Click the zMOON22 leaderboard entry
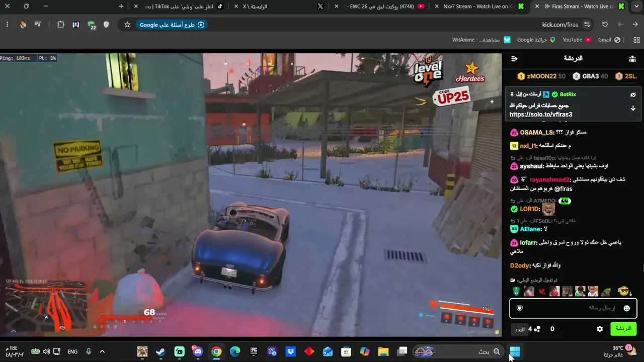The height and width of the screenshot is (362, 644). 541,76
